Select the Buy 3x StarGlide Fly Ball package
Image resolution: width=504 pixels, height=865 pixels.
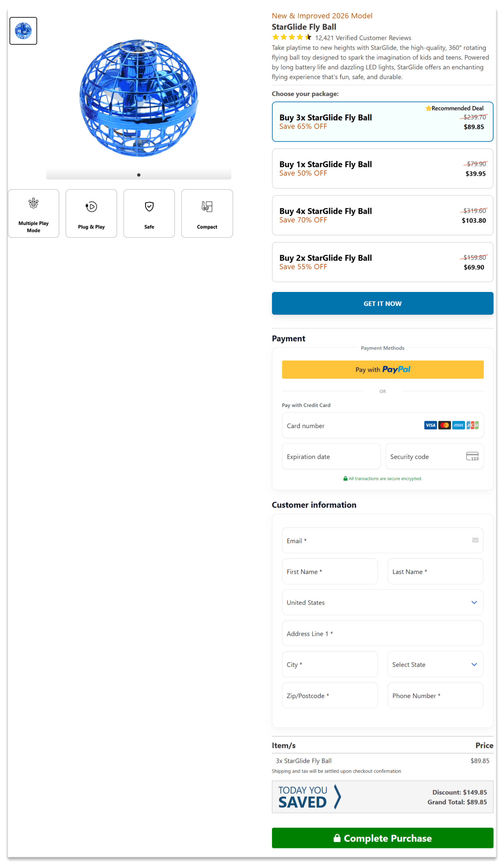coord(383,121)
